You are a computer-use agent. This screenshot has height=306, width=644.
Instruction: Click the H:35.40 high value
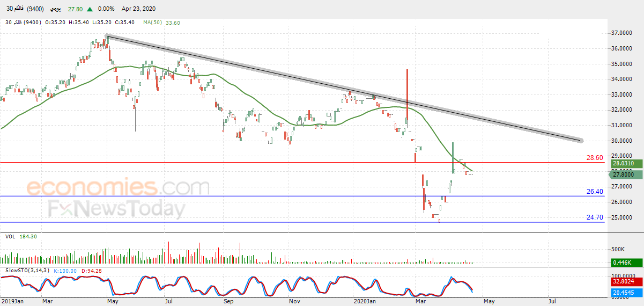tap(79, 23)
